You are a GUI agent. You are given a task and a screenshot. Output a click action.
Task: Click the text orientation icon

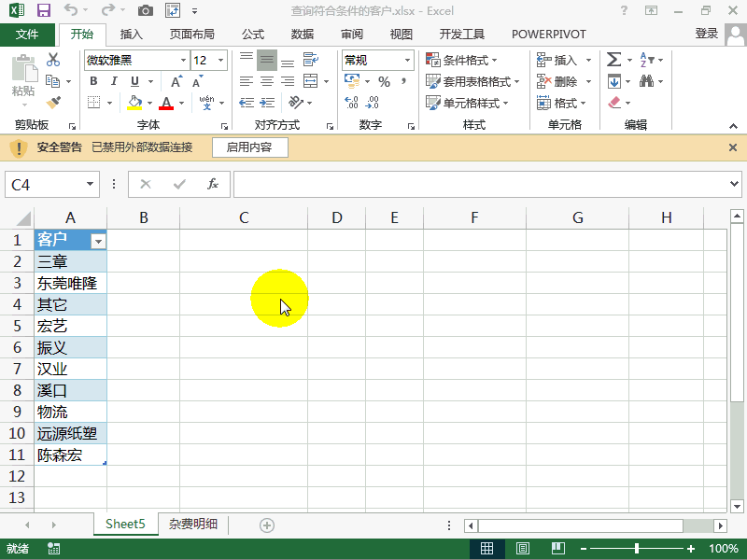point(295,102)
